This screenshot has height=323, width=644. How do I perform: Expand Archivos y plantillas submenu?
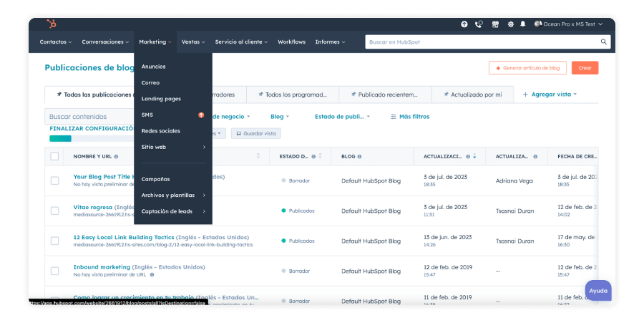173,196
